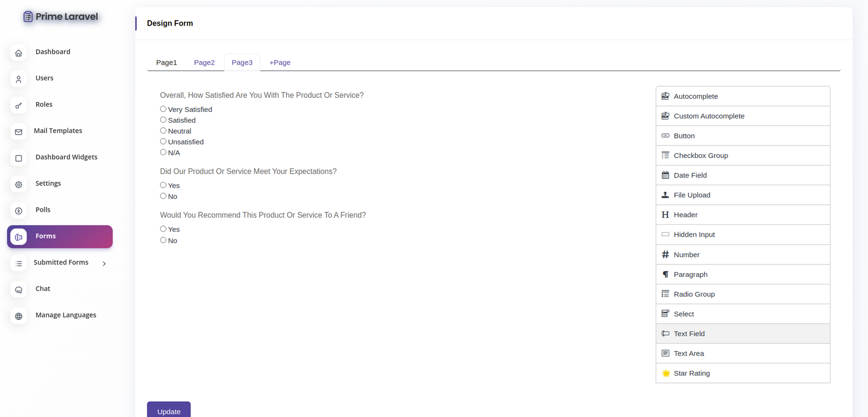Click the Dashboard home icon in sidebar

point(18,53)
